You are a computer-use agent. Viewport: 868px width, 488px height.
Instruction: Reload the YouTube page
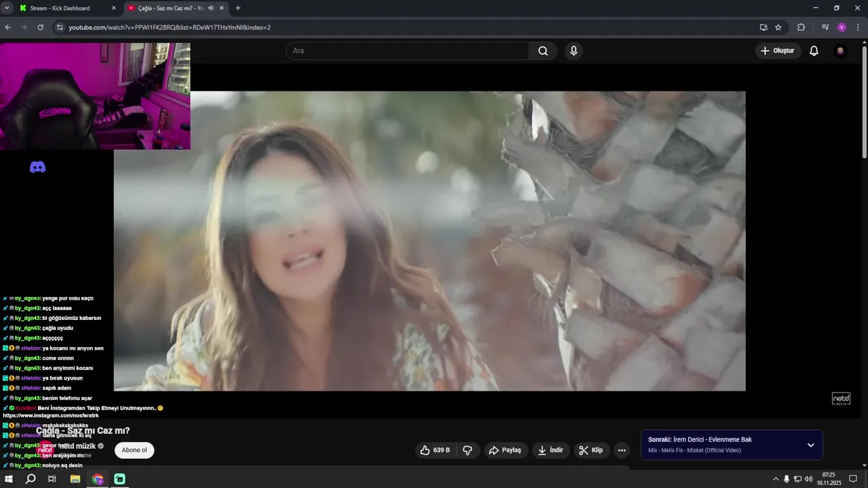[41, 27]
